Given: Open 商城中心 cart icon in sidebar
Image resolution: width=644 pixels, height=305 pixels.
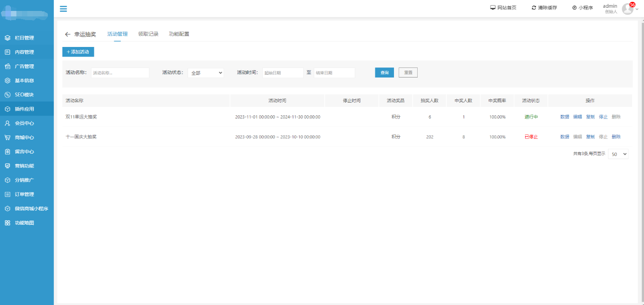Looking at the screenshot, I should click(7, 137).
